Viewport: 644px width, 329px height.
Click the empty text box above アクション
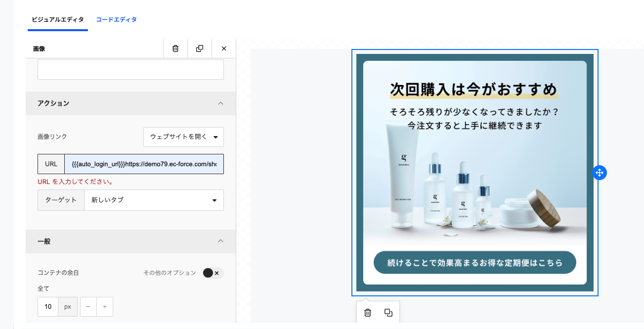[x=130, y=70]
